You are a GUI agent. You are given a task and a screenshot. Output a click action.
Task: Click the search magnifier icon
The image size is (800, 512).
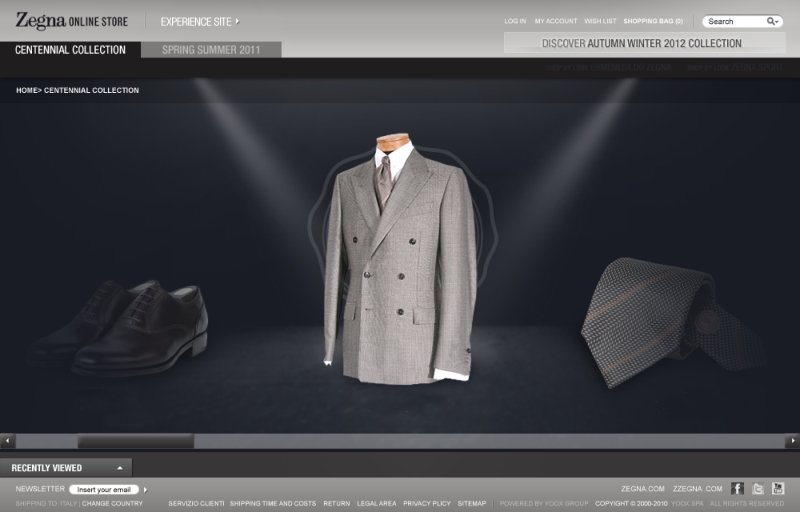coord(773,21)
